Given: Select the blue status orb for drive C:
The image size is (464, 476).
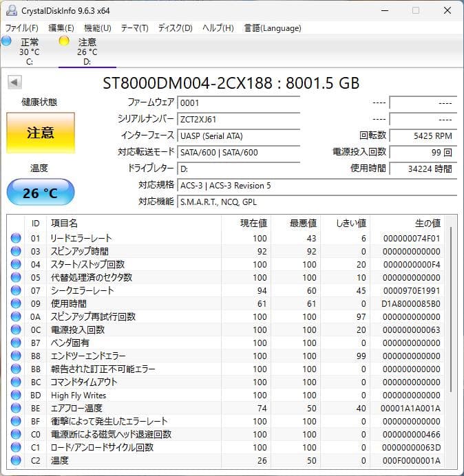Looking at the screenshot, I should click(6, 41).
